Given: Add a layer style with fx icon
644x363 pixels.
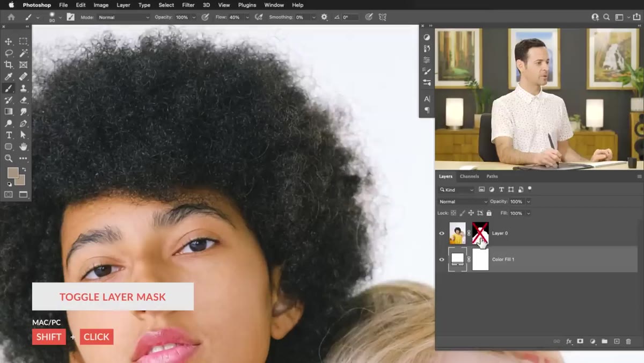Looking at the screenshot, I should tap(569, 342).
